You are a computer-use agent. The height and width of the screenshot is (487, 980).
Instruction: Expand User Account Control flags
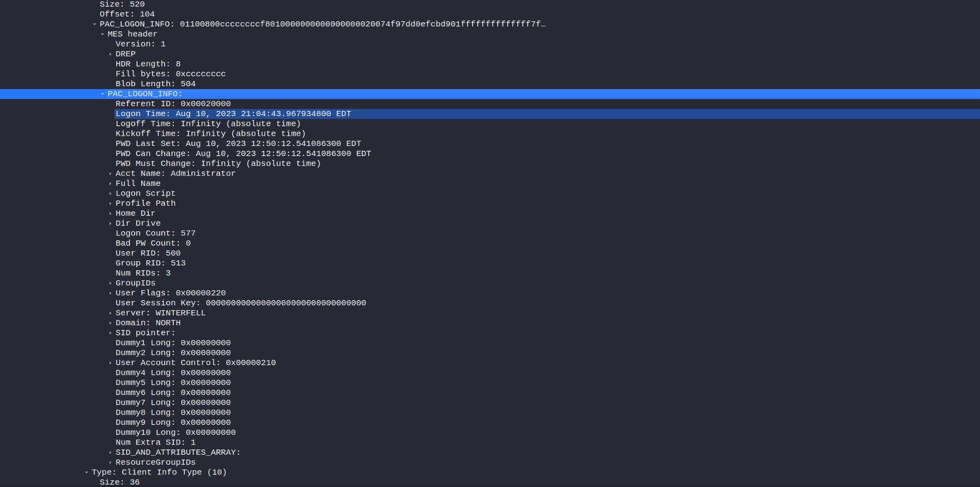pos(110,363)
